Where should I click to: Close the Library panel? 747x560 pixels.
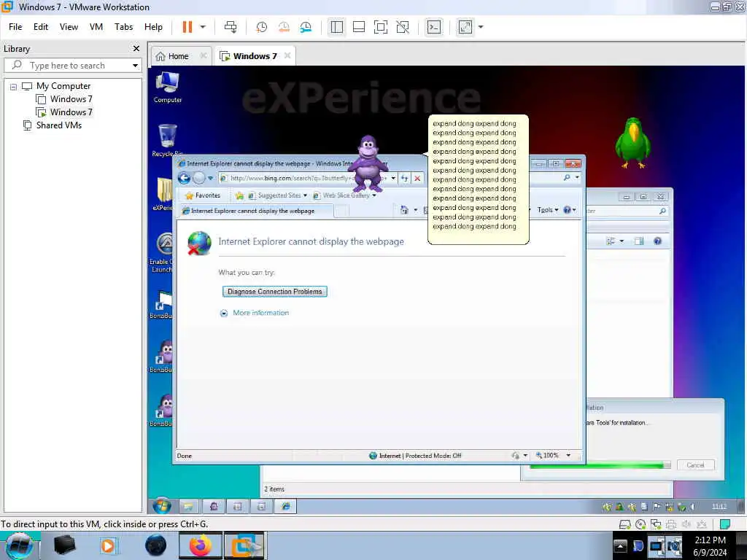click(x=136, y=49)
